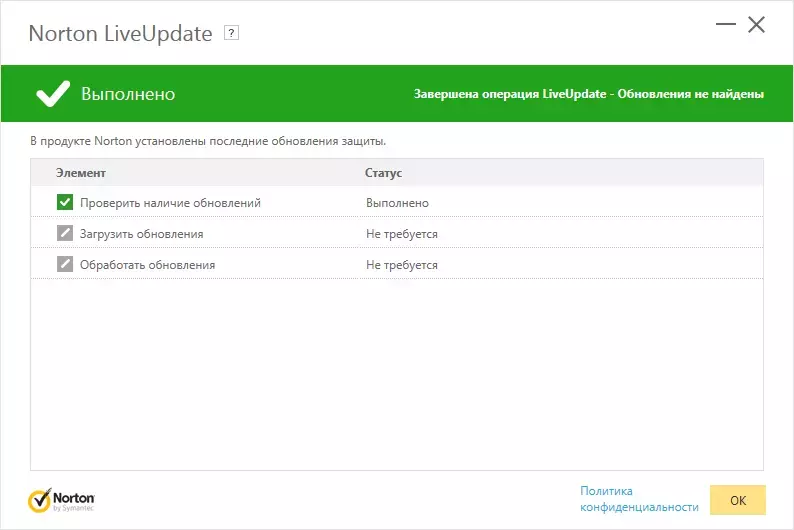Click the "Выполнено" status in first row
The width and height of the screenshot is (794, 530).
pos(398,203)
